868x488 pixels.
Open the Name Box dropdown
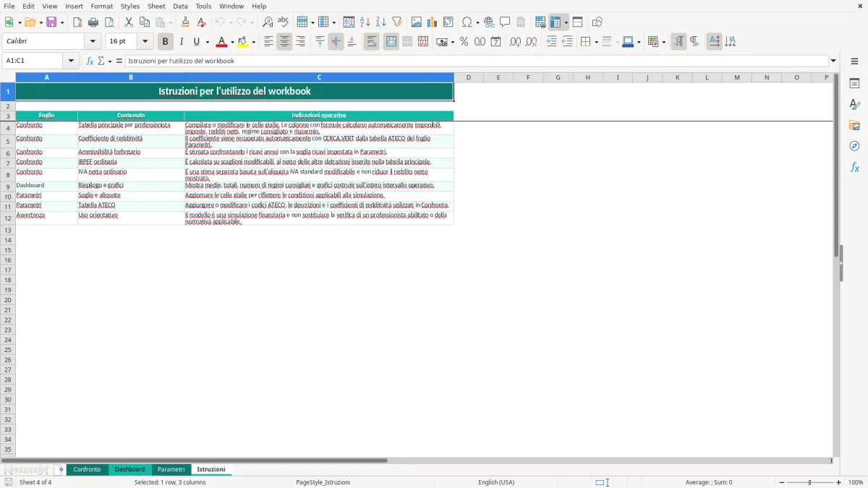pos(72,61)
